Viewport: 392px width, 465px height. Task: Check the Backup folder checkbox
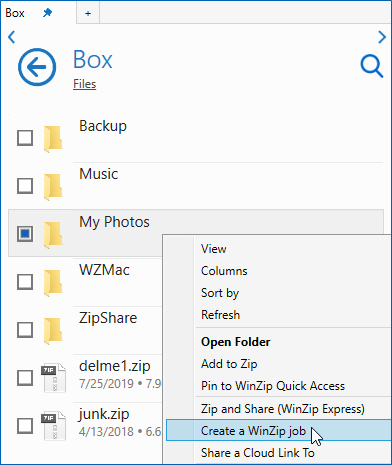tap(25, 138)
